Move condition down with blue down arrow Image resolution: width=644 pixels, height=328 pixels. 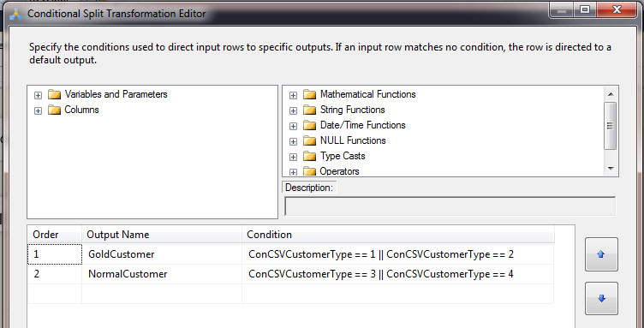pyautogui.click(x=601, y=298)
